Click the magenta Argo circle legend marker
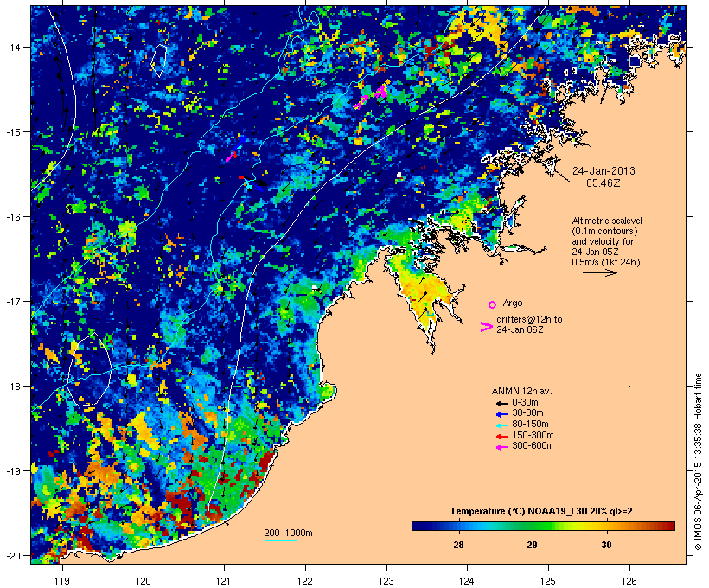Viewport: 709px width, 588px height. tap(493, 305)
